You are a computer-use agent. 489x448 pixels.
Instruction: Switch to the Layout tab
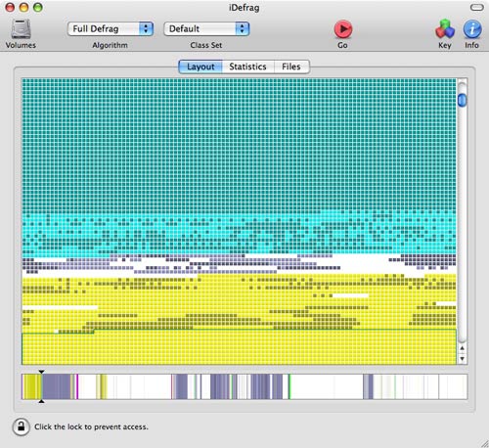[x=200, y=67]
